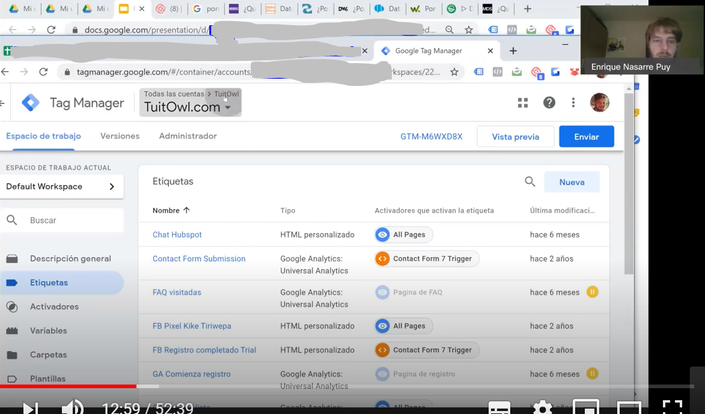Click All Pages trigger on Chat Hubspot row
Image resolution: width=705 pixels, height=414 pixels.
(x=403, y=235)
